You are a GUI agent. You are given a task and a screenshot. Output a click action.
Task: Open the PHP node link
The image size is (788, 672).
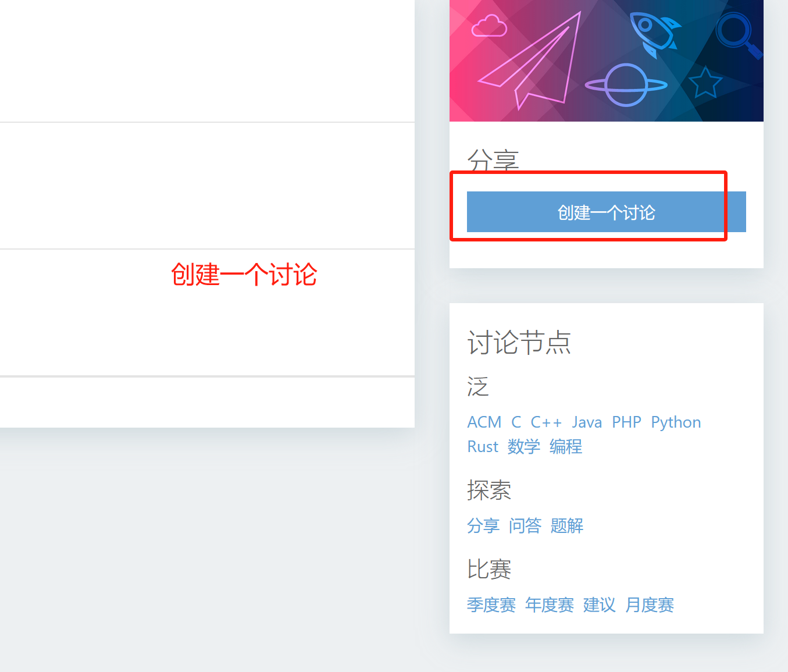coord(626,422)
